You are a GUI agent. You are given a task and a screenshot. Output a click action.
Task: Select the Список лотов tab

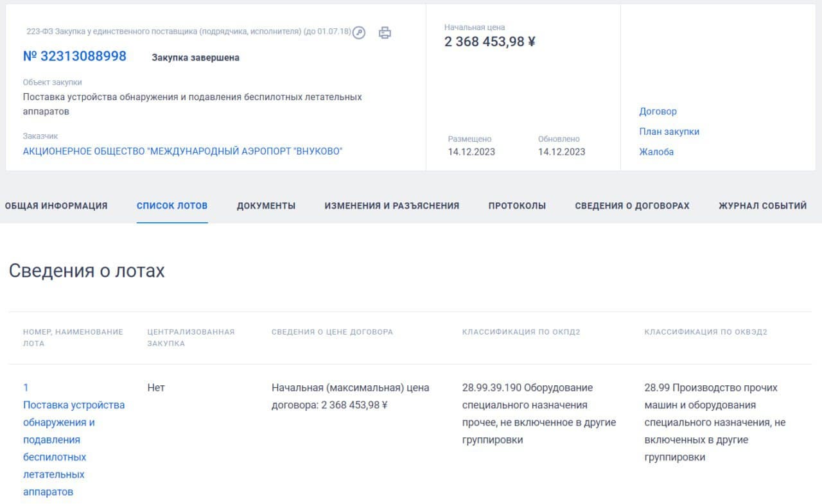(x=172, y=205)
